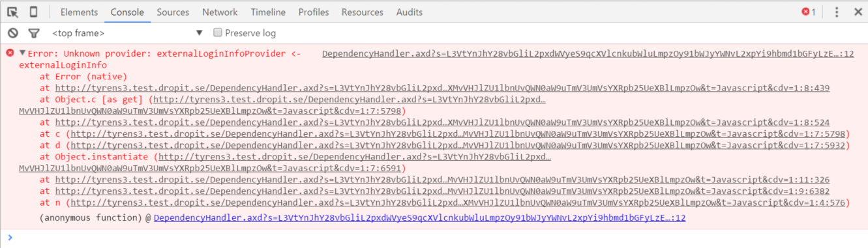Open anonymous function DependencyHandler.axd link

click(x=419, y=218)
